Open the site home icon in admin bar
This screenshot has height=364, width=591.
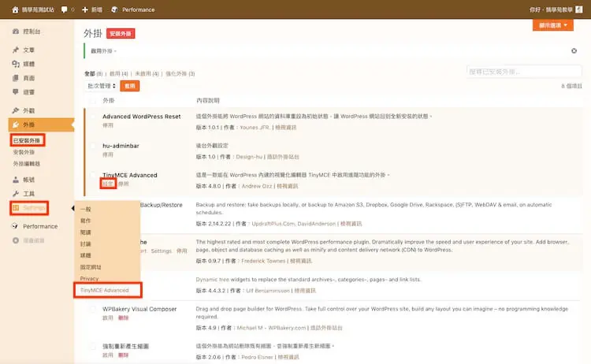(x=15, y=9)
